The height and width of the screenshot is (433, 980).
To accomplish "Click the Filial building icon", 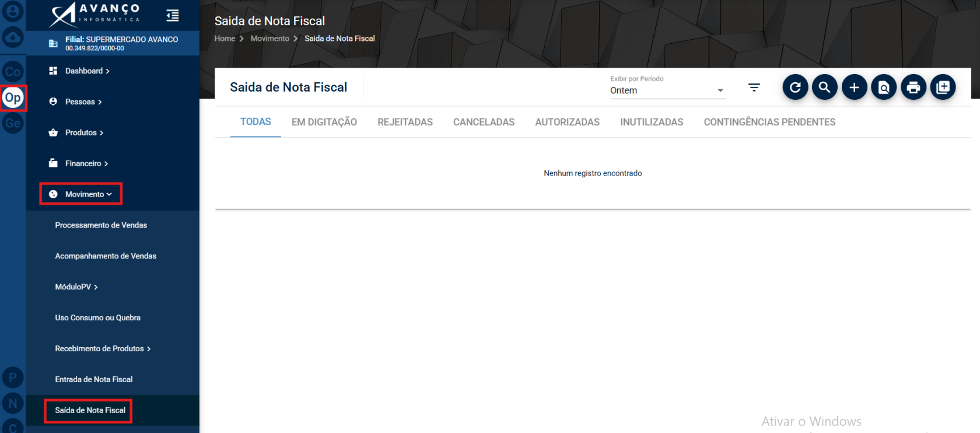I will 53,43.
